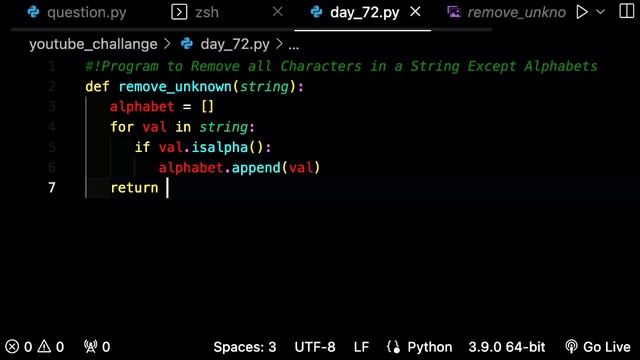Open the zsh terminal tab

[207, 13]
